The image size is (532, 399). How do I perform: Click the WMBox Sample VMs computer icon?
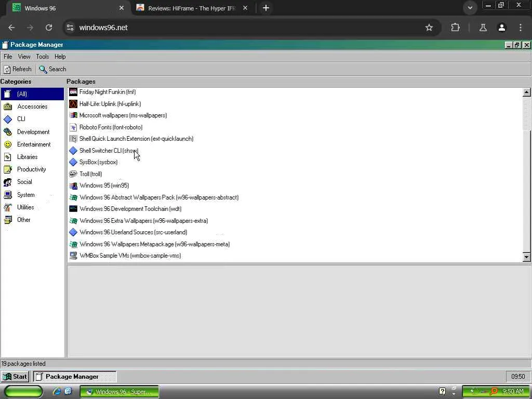[x=73, y=256]
